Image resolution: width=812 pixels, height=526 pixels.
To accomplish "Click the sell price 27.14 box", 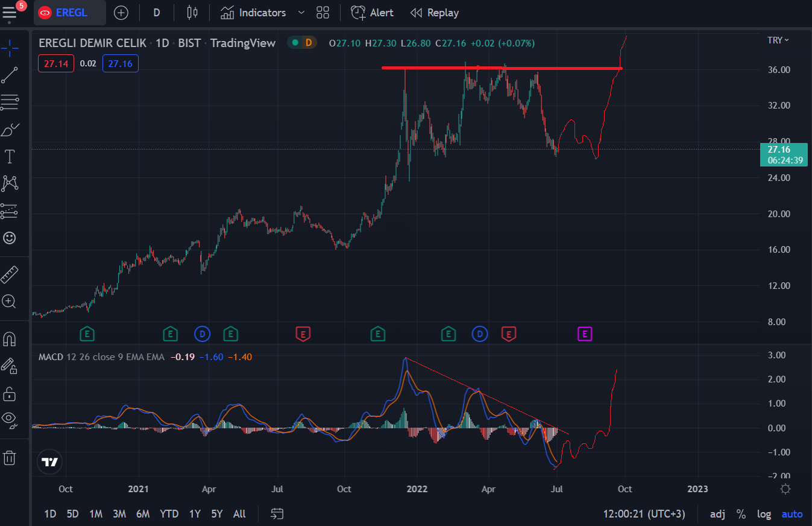I will 56,63.
